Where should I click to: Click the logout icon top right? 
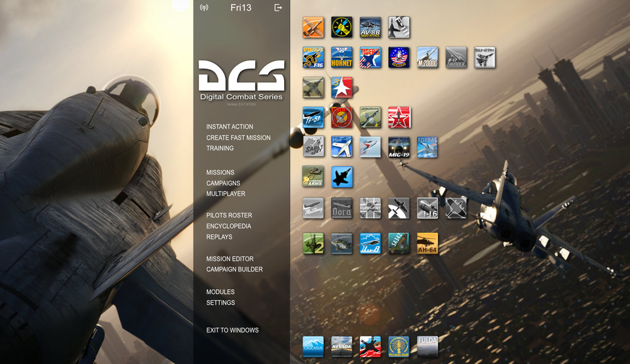tap(277, 9)
